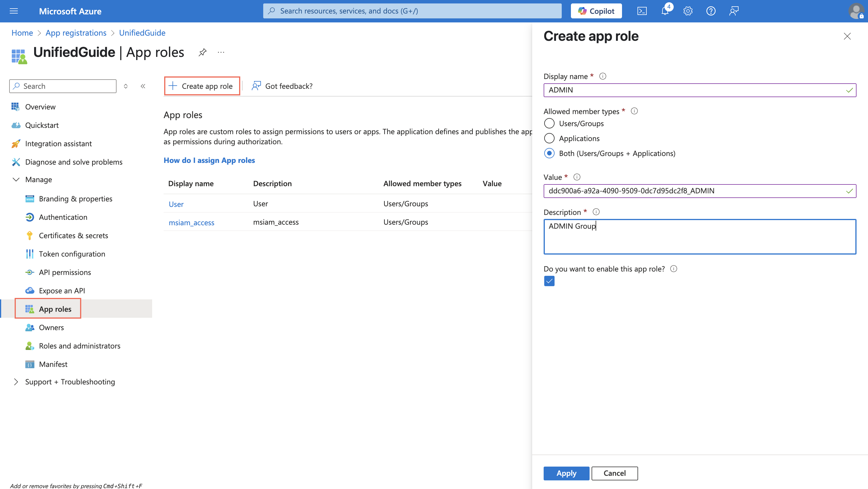Expand Support + Troubleshooting section

tap(16, 382)
